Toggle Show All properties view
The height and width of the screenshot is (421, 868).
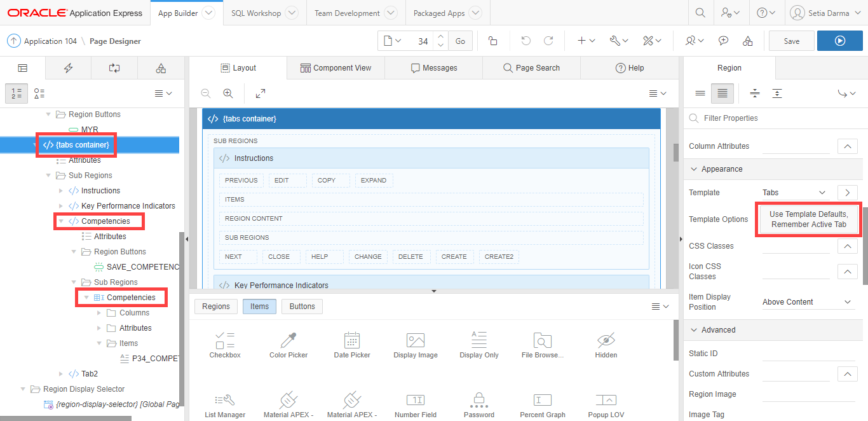(x=722, y=93)
